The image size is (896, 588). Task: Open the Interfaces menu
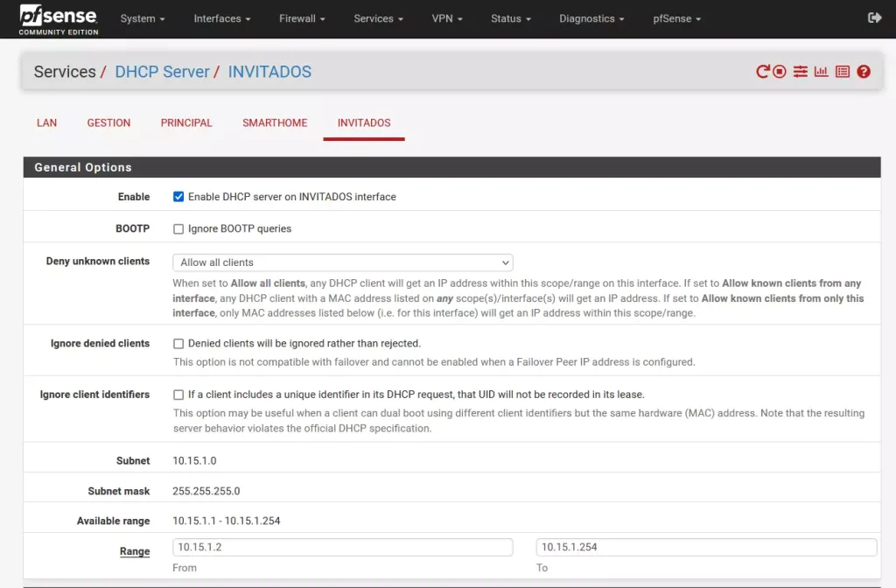click(x=221, y=19)
